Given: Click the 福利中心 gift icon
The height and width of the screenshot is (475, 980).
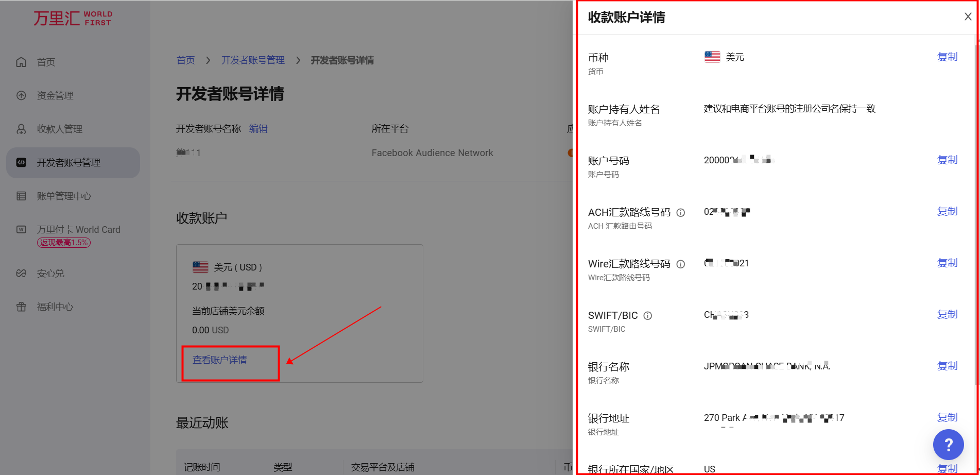Looking at the screenshot, I should (x=21, y=307).
